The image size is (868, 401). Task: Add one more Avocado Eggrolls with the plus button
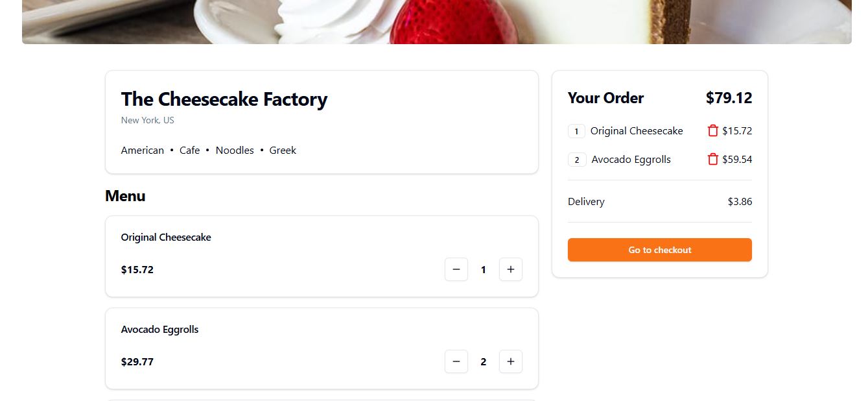coord(511,361)
